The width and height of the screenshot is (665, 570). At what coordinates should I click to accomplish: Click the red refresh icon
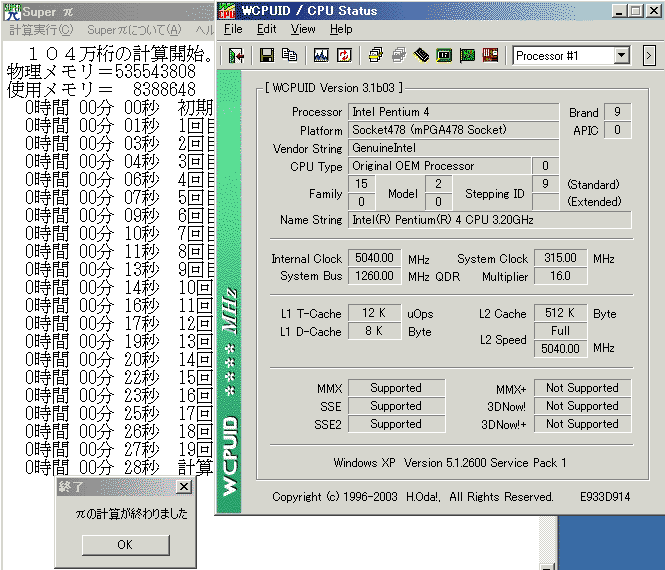click(x=342, y=56)
